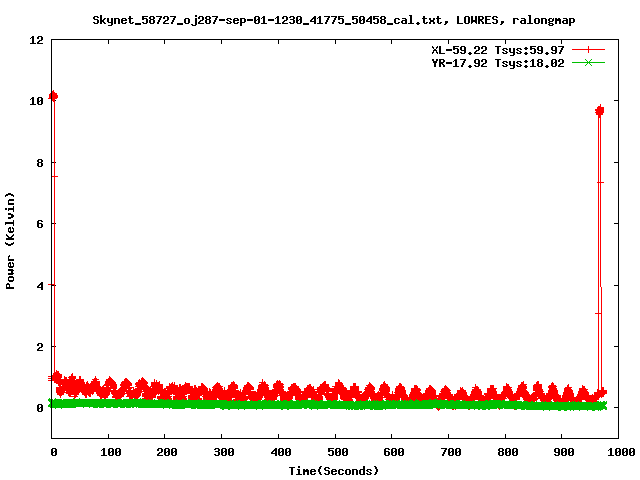Click the y-axis tick label '2'
This screenshot has width=640, height=480.
(x=40, y=347)
